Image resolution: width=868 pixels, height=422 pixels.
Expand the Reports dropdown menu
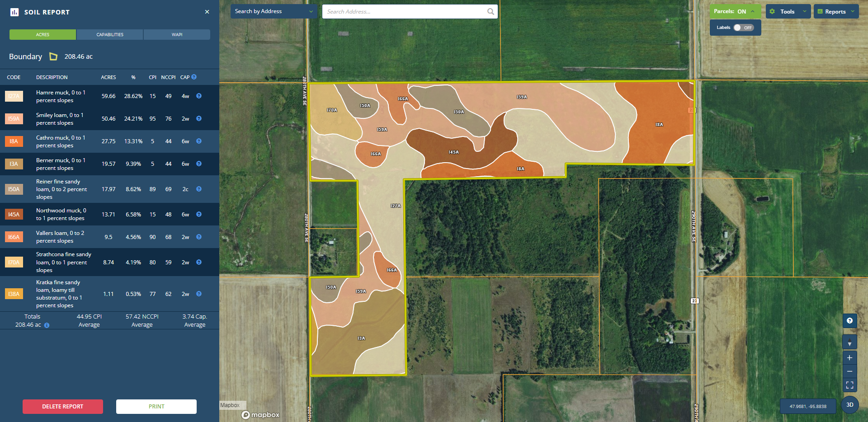pyautogui.click(x=836, y=12)
